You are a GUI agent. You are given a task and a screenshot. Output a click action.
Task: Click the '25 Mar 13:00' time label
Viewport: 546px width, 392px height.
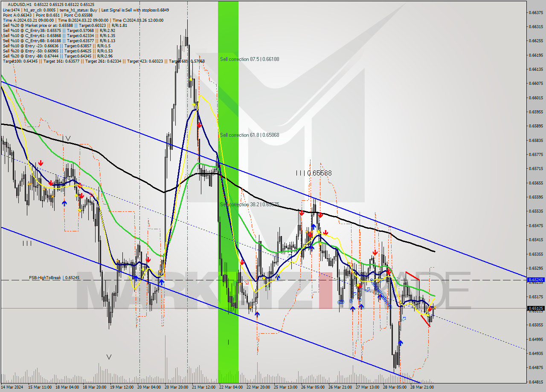click(285, 387)
